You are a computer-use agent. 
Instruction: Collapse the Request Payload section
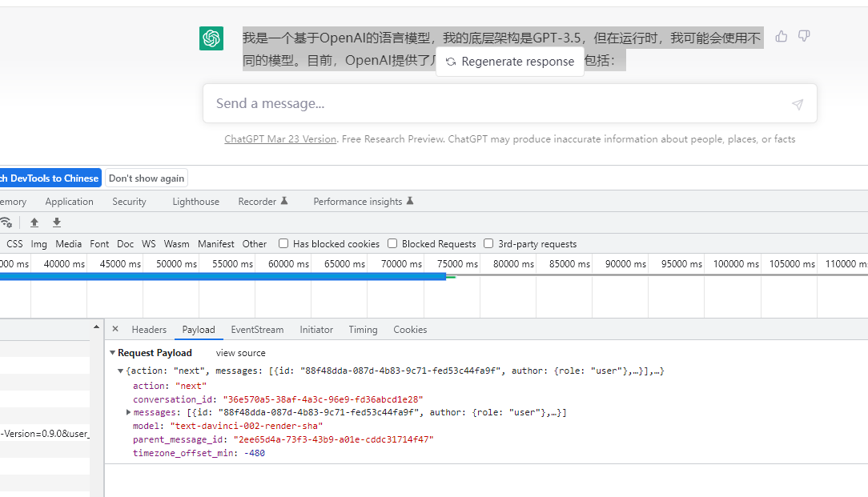pos(112,353)
